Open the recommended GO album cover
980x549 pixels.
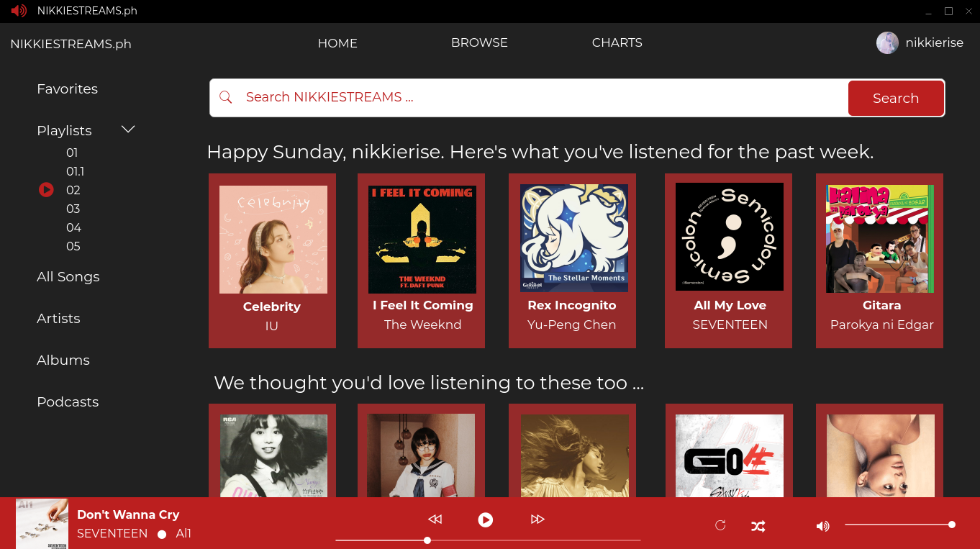(730, 455)
